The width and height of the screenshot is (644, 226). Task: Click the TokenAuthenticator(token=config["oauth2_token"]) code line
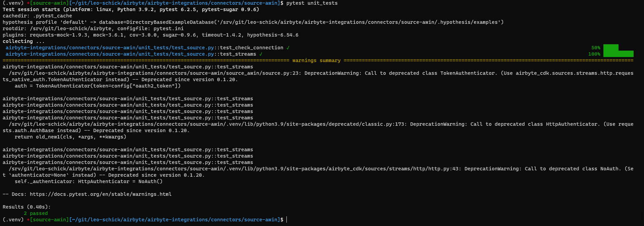(x=98, y=86)
